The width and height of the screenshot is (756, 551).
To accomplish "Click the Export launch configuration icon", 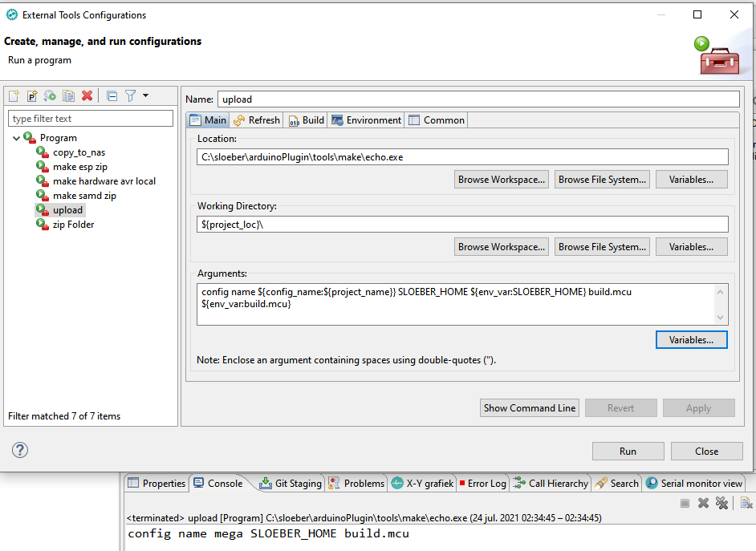I will 50,95.
